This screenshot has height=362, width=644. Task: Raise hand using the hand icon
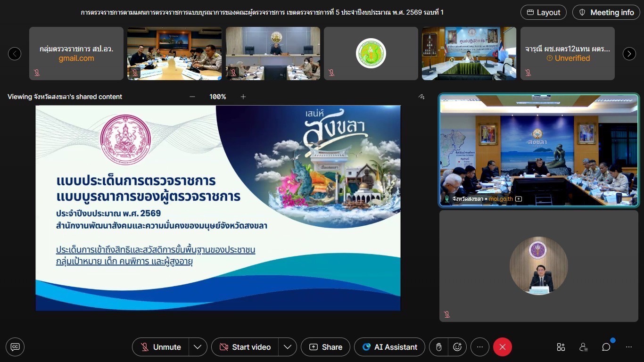click(x=438, y=347)
